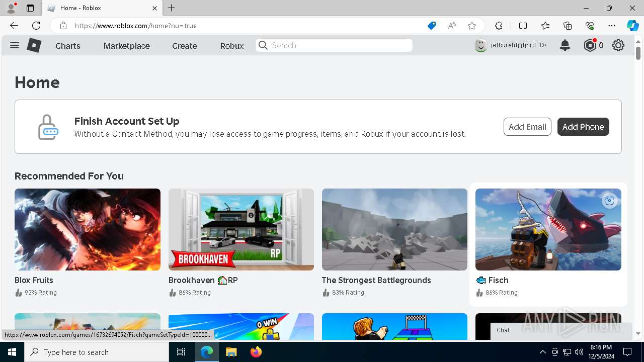Screen dimensions: 644x362
Task: Click the Roblox logo icon
Action: pos(34,45)
